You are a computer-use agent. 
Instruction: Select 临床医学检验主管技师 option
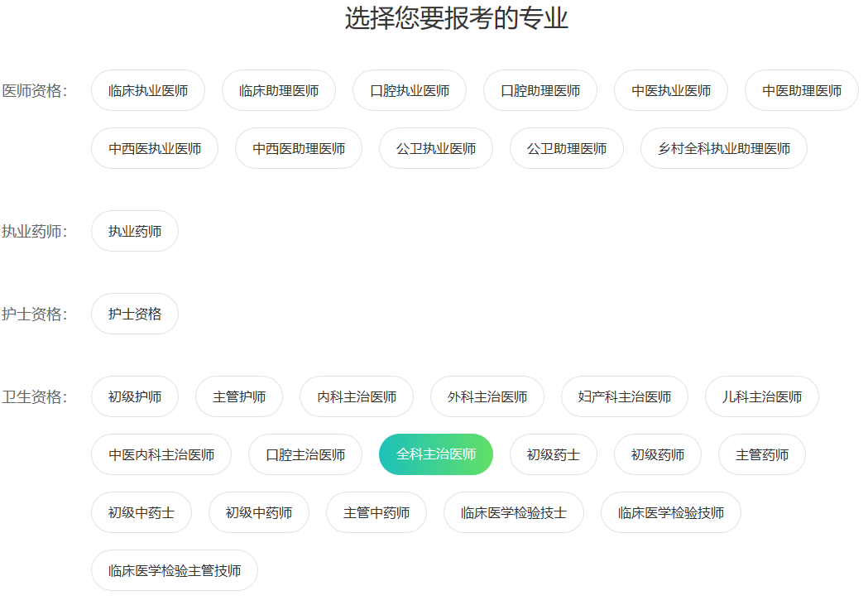point(175,570)
